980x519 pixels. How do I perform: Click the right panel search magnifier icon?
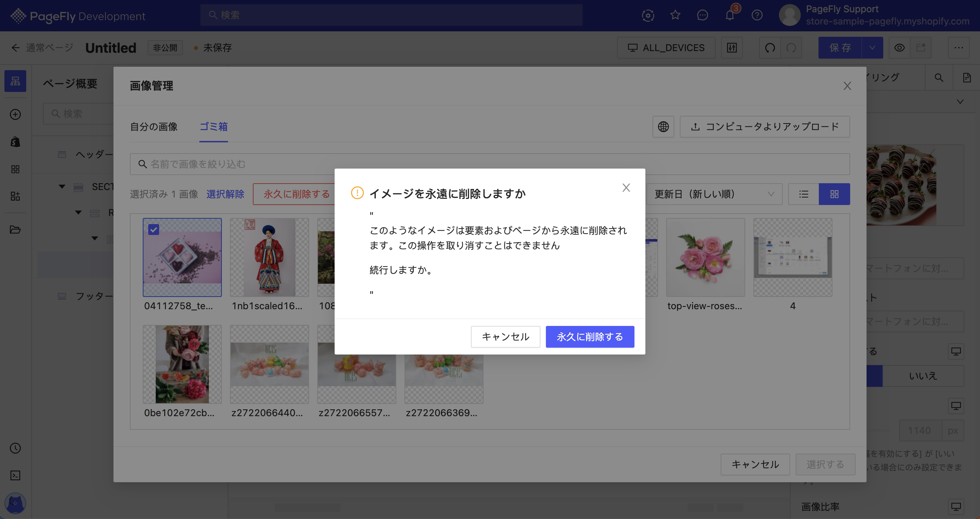click(939, 78)
